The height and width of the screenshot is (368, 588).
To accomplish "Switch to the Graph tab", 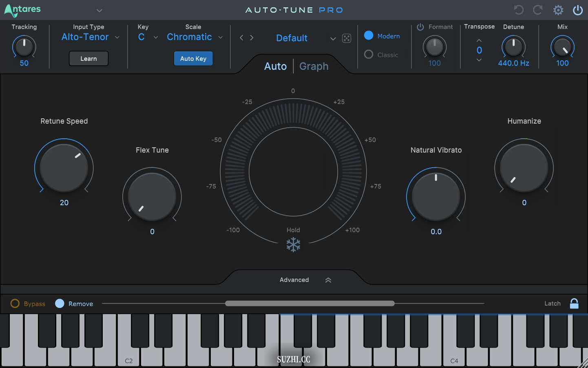I will 314,66.
